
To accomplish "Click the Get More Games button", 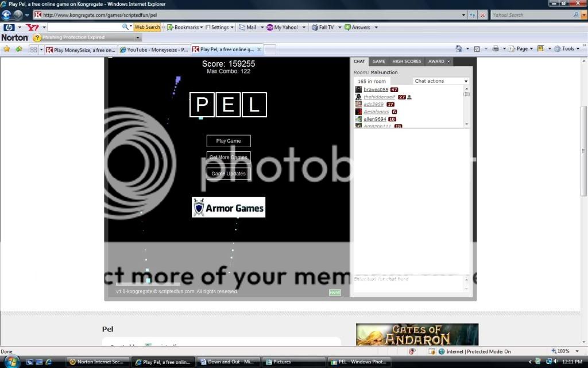I will [229, 158].
